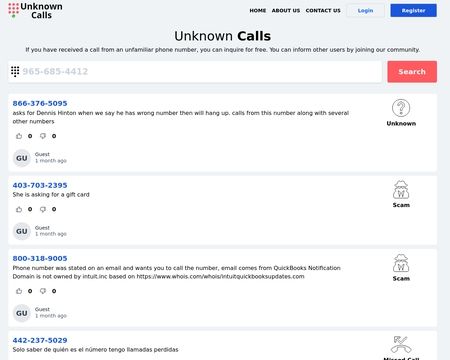The height and width of the screenshot is (360, 450).
Task: Like the 866-376-5095 report
Action: tap(19, 136)
